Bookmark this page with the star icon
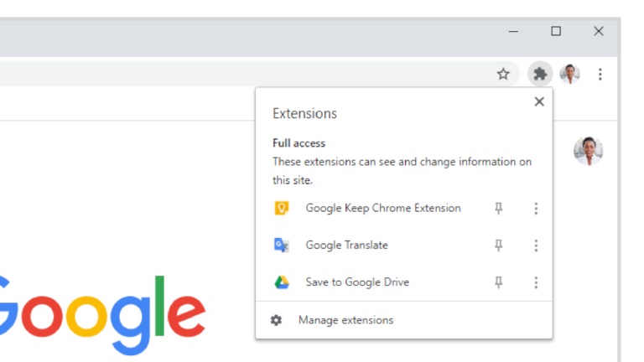 tap(503, 74)
